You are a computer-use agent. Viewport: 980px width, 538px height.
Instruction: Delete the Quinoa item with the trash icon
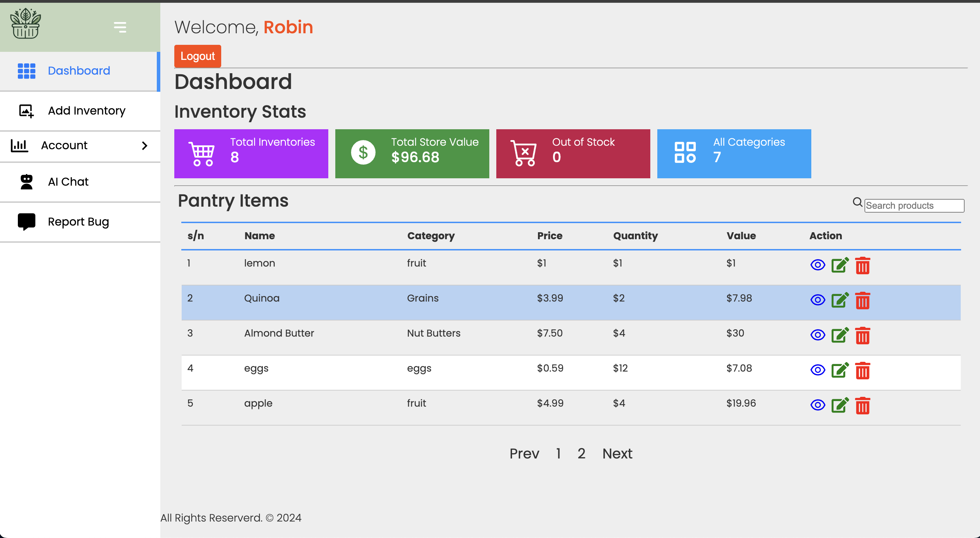pyautogui.click(x=862, y=301)
